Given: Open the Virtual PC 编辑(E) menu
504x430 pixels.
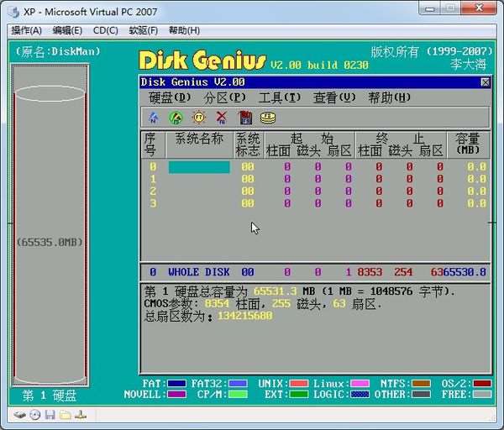Looking at the screenshot, I should [x=67, y=30].
